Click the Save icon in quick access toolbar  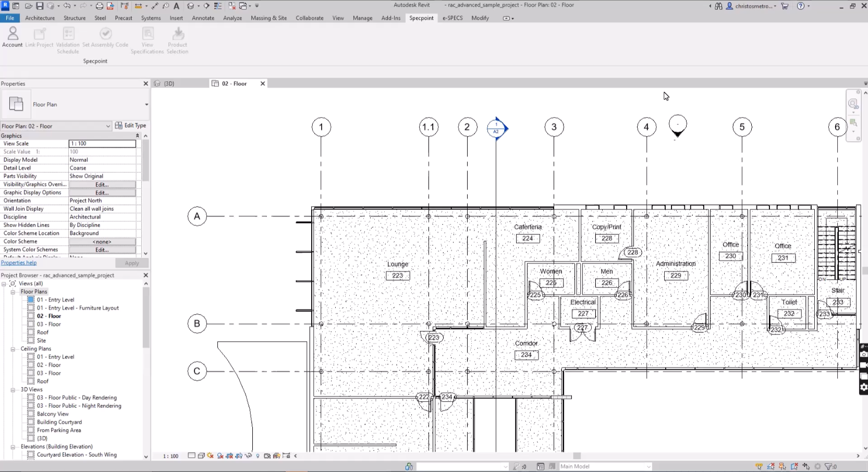click(x=40, y=6)
